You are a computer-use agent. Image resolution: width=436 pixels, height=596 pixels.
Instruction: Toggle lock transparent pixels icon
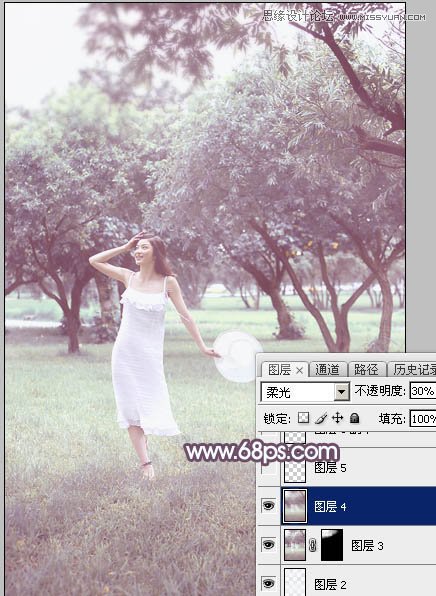[303, 418]
